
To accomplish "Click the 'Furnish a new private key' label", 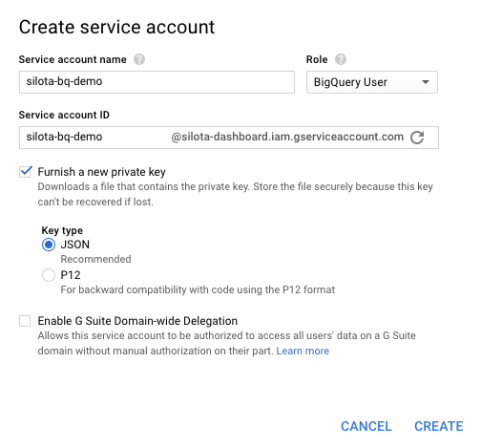I will (x=101, y=172).
